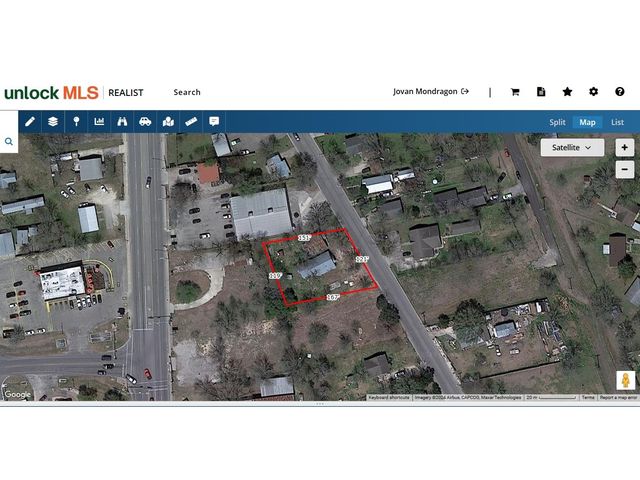Select the car drive-time tool

pyautogui.click(x=145, y=122)
